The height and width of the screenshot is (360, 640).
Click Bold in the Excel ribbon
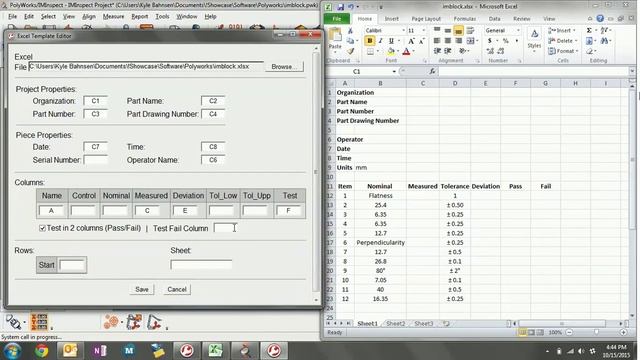(369, 41)
